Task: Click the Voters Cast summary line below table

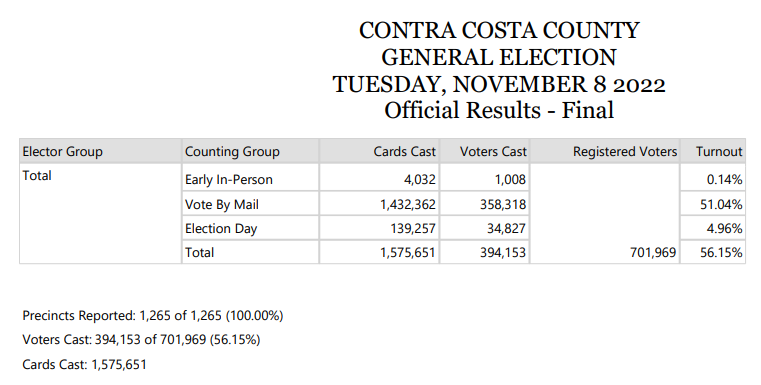Action: pyautogui.click(x=141, y=339)
